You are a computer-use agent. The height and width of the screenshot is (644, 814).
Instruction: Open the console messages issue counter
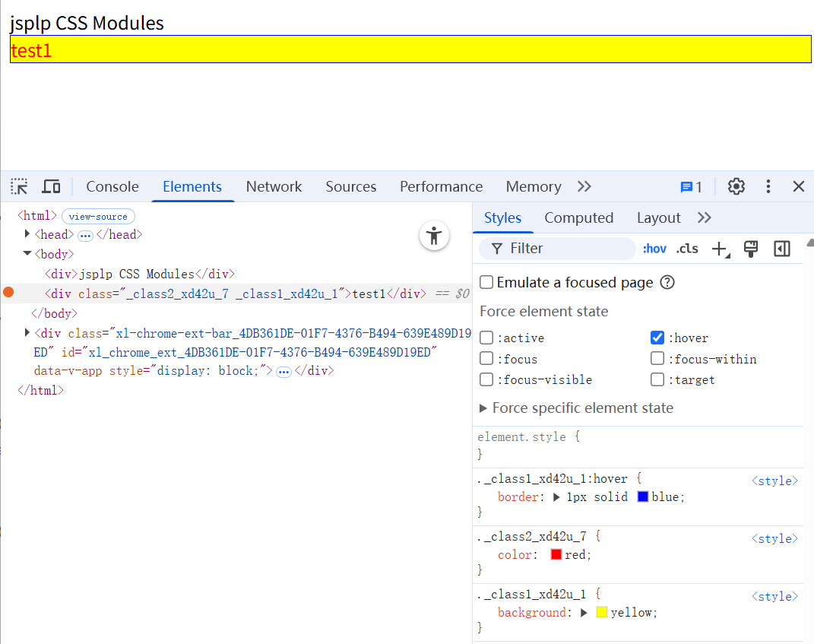pos(691,187)
